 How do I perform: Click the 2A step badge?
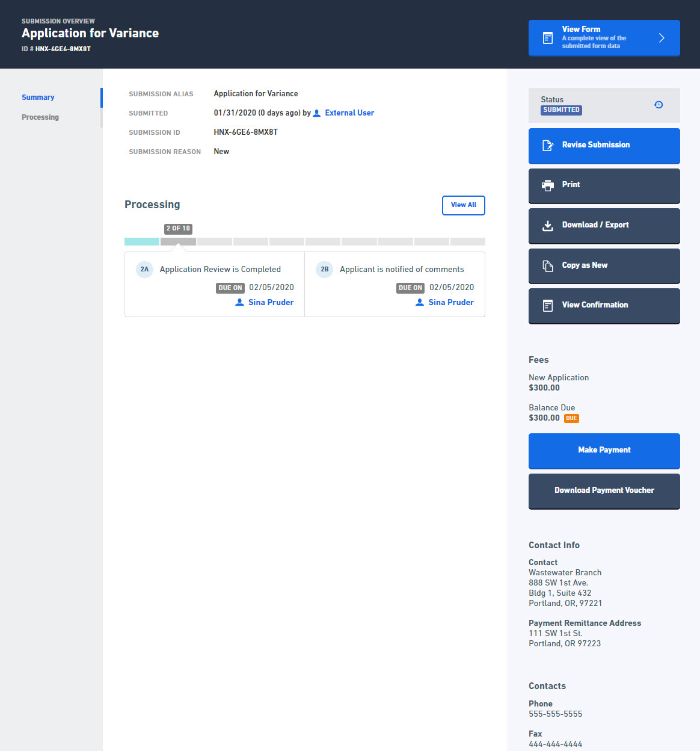tap(144, 270)
